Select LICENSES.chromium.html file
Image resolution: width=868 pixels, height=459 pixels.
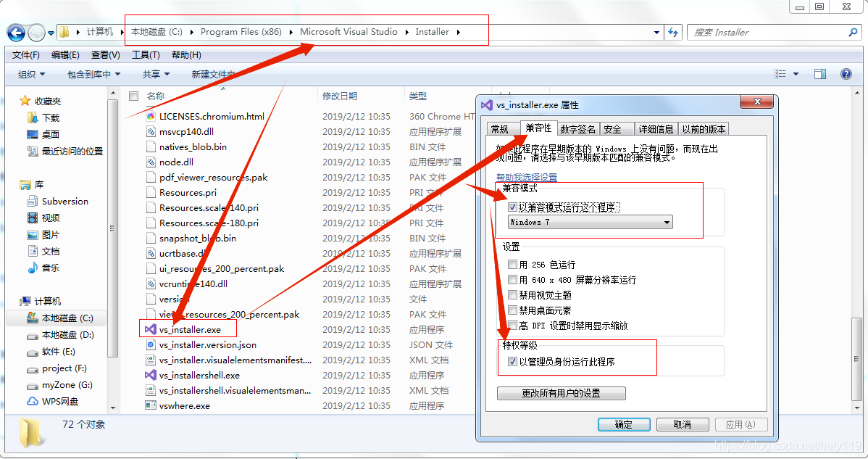point(212,116)
